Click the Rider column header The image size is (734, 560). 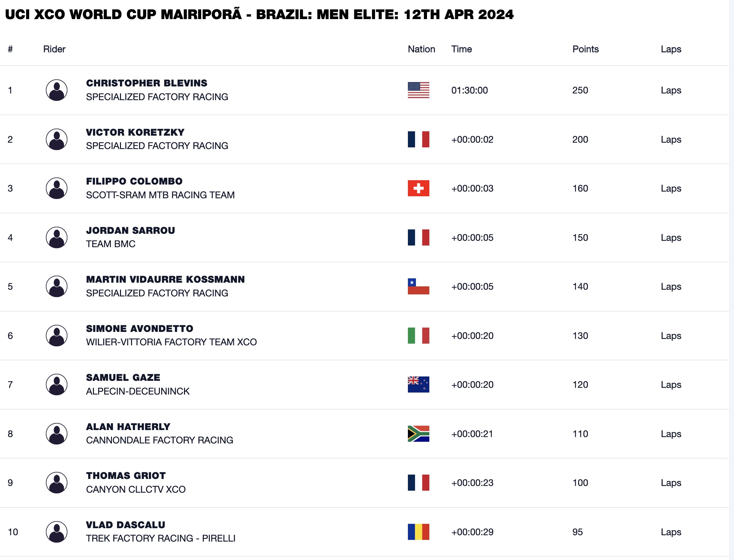[x=54, y=49]
